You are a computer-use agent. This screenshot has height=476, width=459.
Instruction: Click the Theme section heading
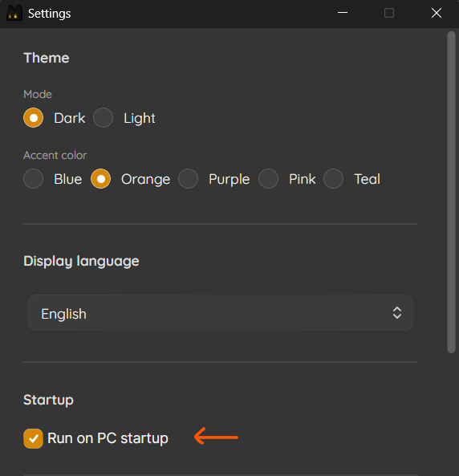(47, 58)
